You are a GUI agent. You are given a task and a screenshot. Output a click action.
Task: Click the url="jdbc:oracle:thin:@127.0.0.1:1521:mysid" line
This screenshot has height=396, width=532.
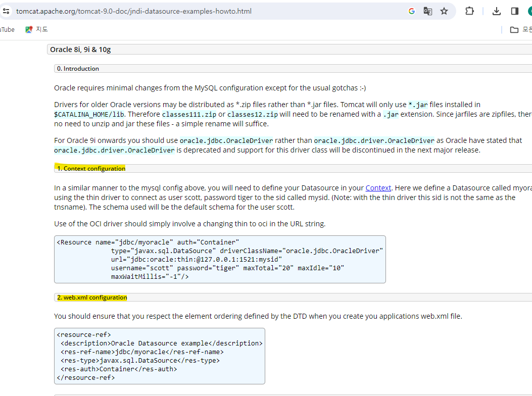(197, 260)
